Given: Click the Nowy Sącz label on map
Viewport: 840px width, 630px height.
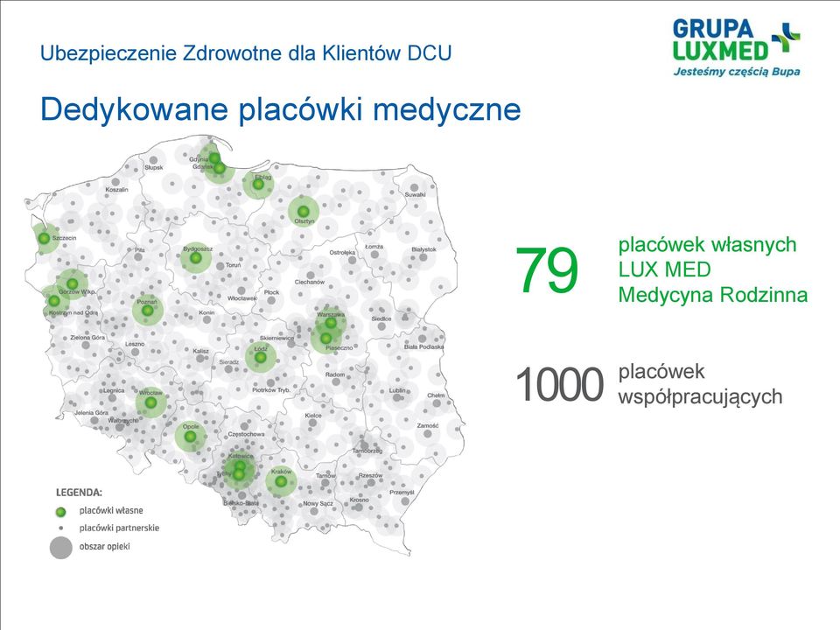Looking at the screenshot, I should tap(318, 504).
